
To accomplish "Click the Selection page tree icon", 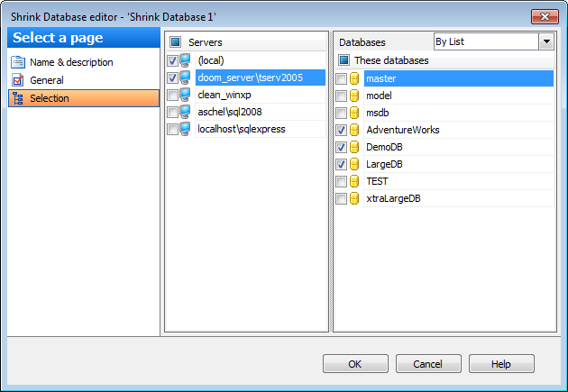I will [x=18, y=98].
